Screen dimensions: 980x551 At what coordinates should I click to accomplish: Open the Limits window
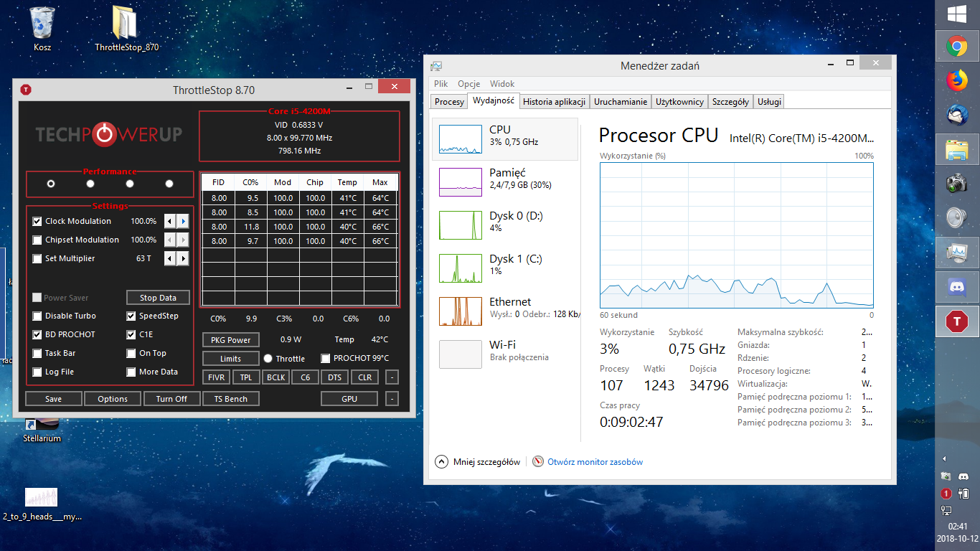point(231,358)
